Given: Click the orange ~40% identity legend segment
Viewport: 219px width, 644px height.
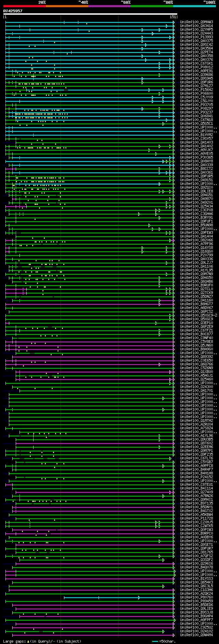Looking at the screenshot, I should click(x=67, y=6).
